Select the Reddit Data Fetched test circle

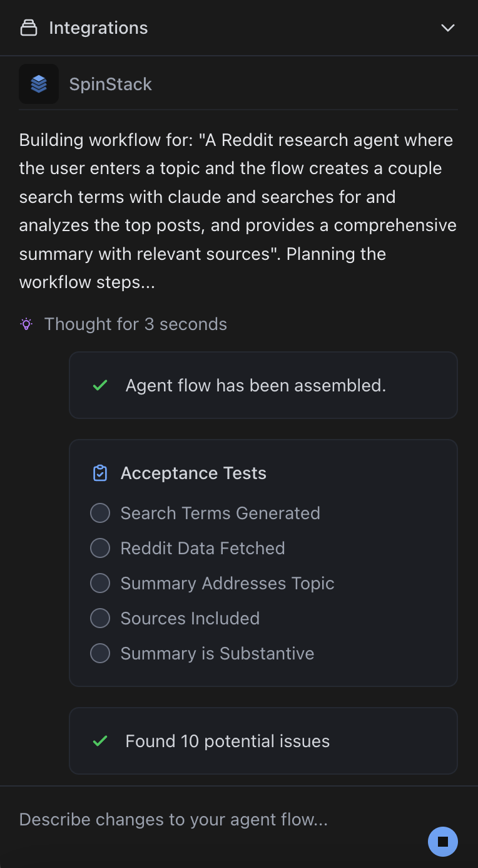click(99, 548)
